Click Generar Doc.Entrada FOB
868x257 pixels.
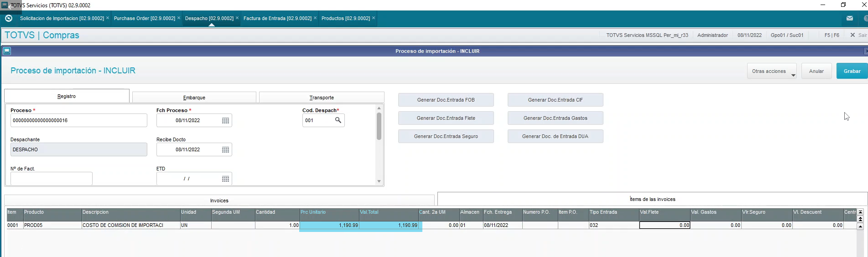click(x=446, y=100)
